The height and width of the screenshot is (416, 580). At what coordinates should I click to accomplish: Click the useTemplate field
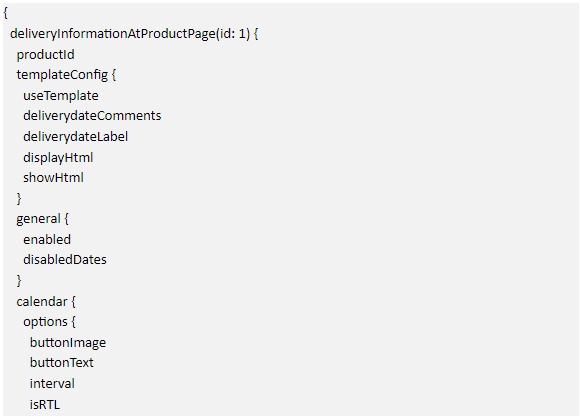tap(61, 96)
